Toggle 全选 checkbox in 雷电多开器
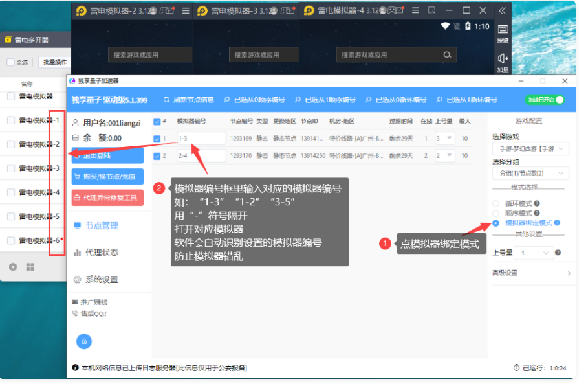 10,62
